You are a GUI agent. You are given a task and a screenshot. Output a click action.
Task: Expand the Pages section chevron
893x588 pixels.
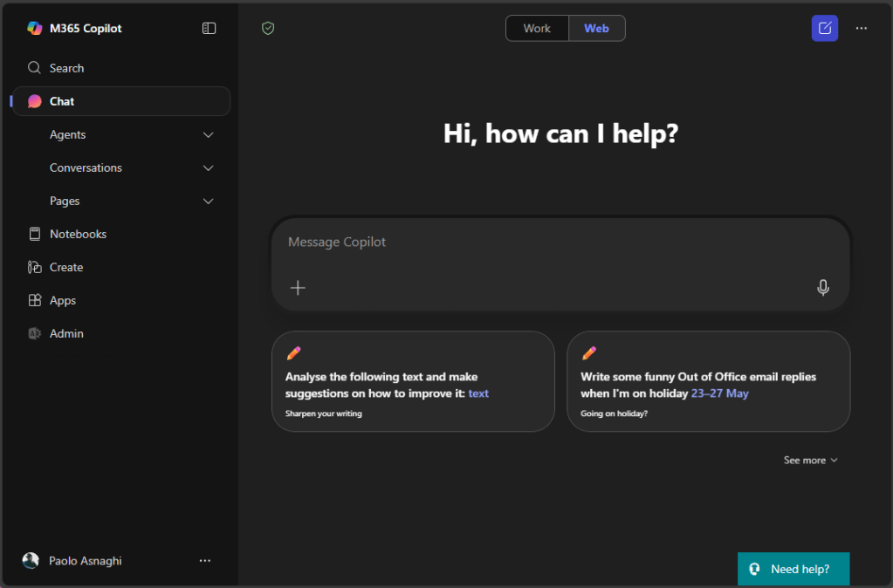click(x=208, y=201)
